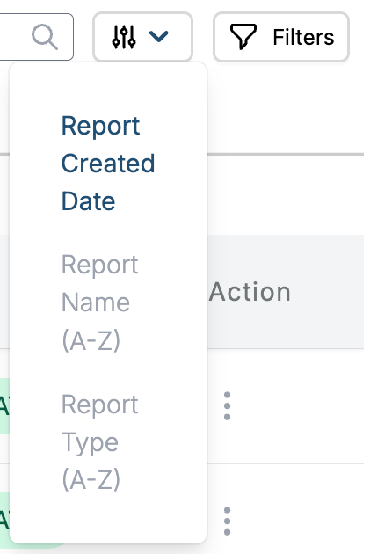Focus the search input field
The width and height of the screenshot is (392, 554).
35,37
